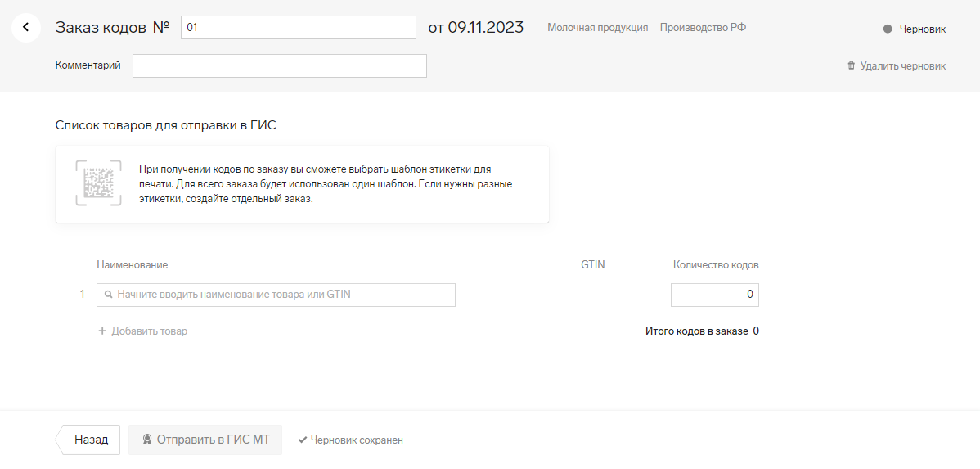The height and width of the screenshot is (469, 980).
Task: Click into the Комментарий text field
Action: [279, 65]
